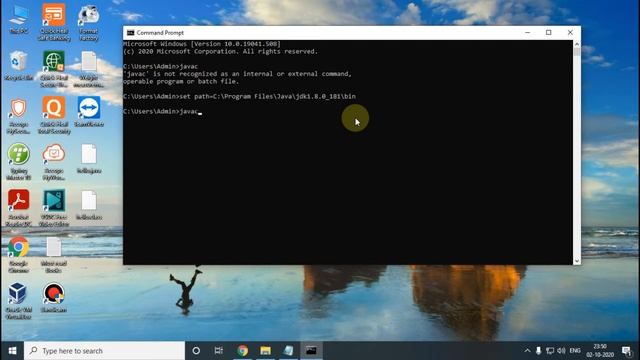This screenshot has height=360, width=640.
Task: Select the orange shield outline desktop shortcut
Action: click(x=18, y=115)
